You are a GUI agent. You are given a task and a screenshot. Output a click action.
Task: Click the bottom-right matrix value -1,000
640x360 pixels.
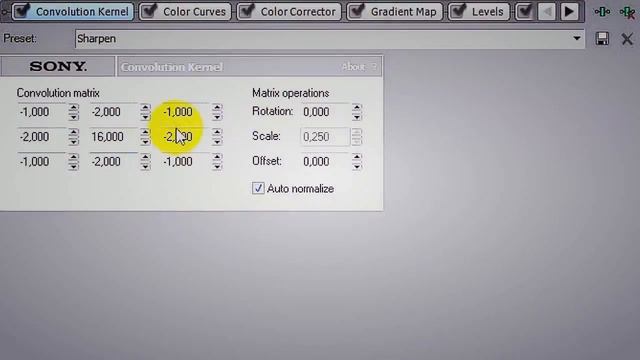tap(185, 162)
